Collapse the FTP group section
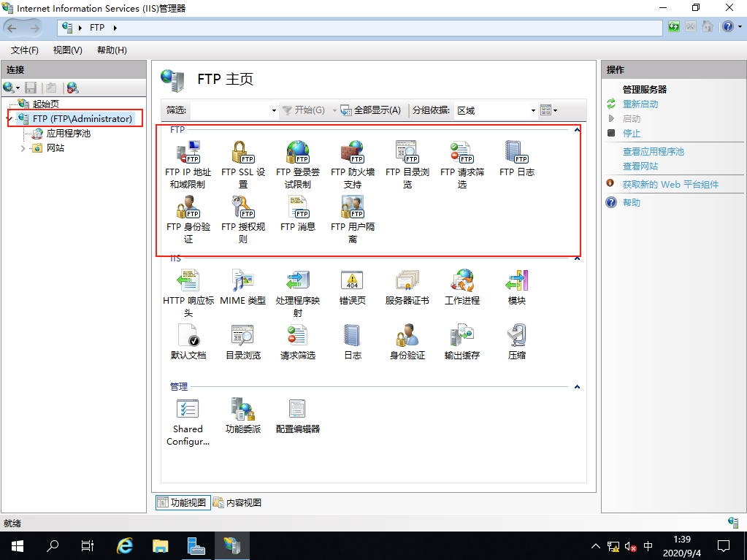Screen dimensions: 747x560 577,129
